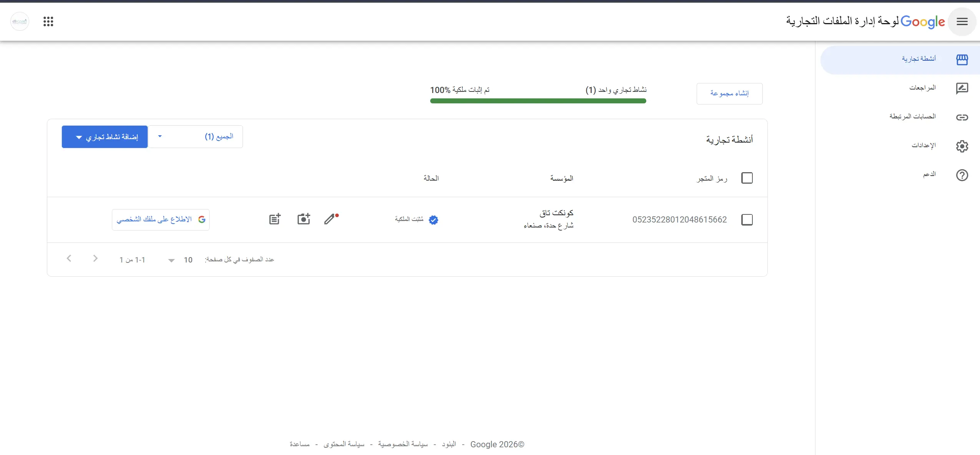Open the البنود footer link
The height and width of the screenshot is (455, 980).
[x=449, y=444]
